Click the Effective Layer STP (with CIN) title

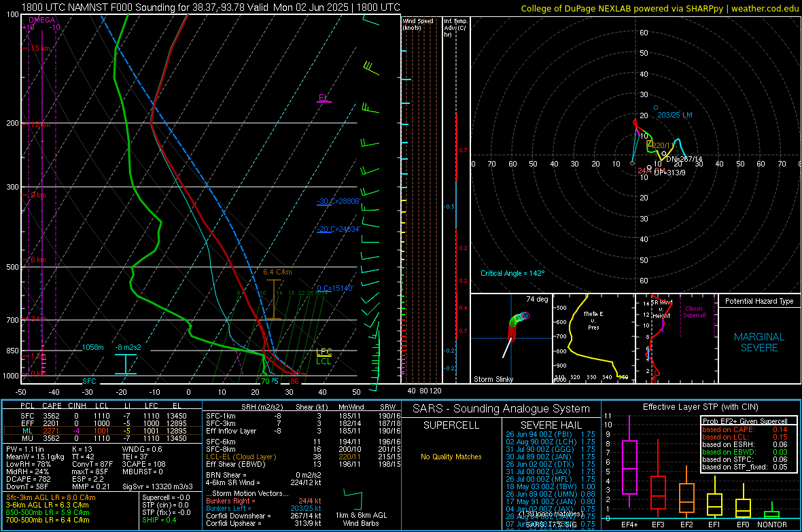(x=700, y=407)
